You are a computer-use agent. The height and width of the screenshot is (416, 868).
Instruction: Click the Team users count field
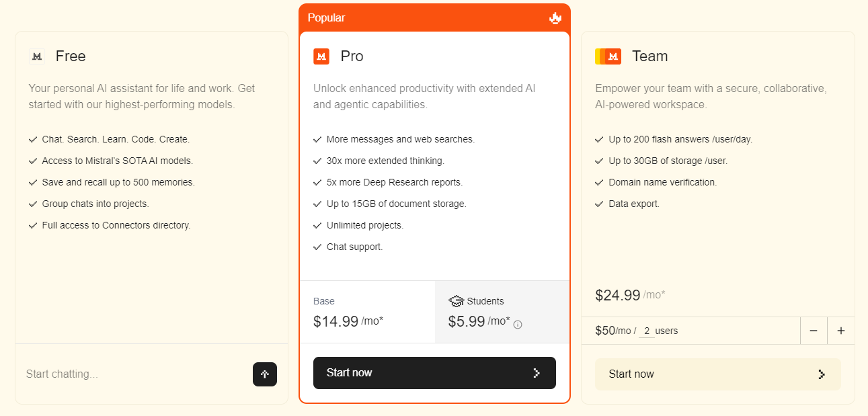pyautogui.click(x=647, y=331)
